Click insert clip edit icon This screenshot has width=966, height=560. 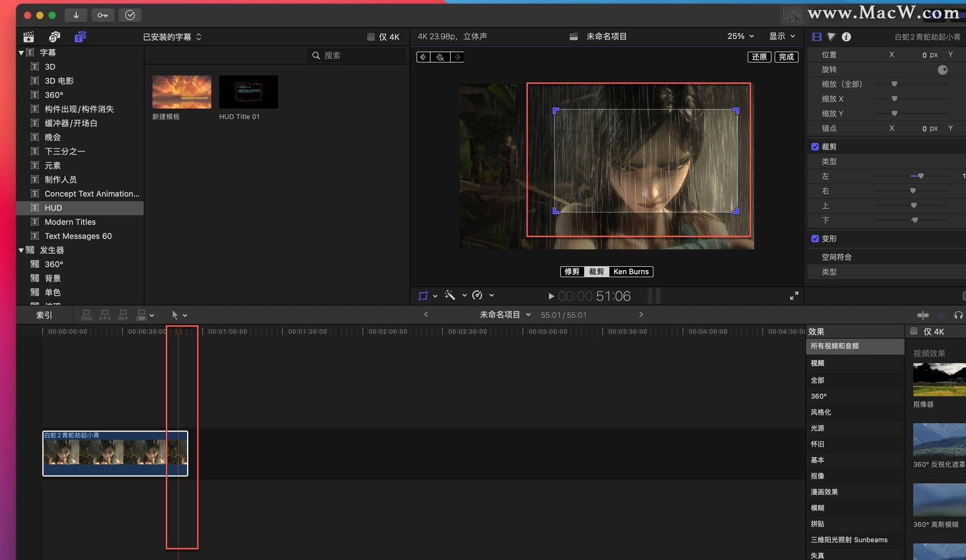[x=105, y=315]
